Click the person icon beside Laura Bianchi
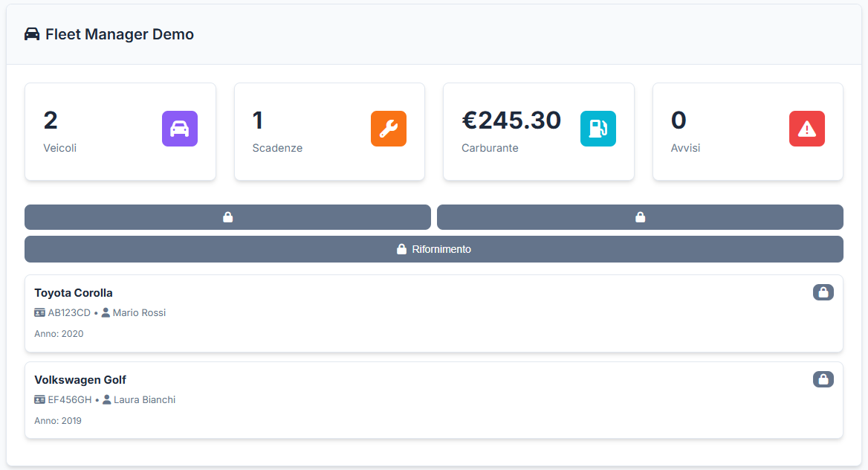This screenshot has height=470, width=868. [106, 400]
